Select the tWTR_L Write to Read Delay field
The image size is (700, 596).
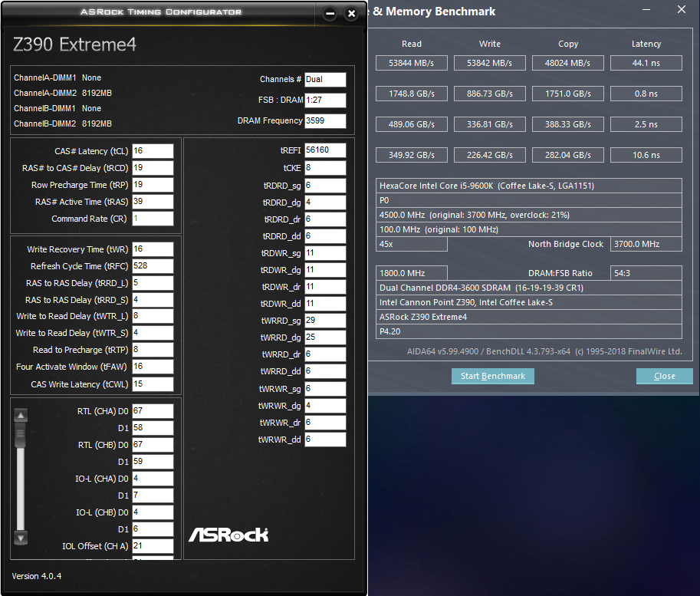(153, 316)
